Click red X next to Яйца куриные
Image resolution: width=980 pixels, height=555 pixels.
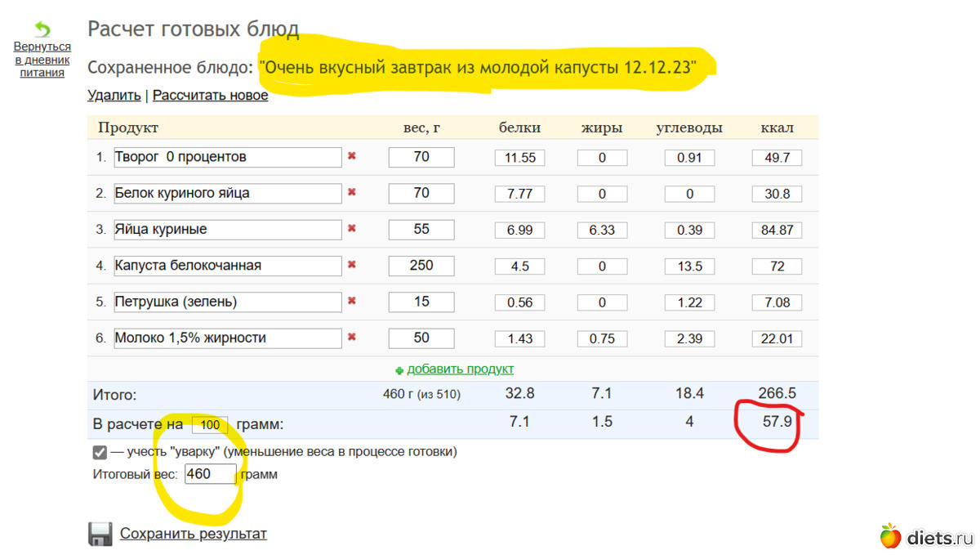352,229
